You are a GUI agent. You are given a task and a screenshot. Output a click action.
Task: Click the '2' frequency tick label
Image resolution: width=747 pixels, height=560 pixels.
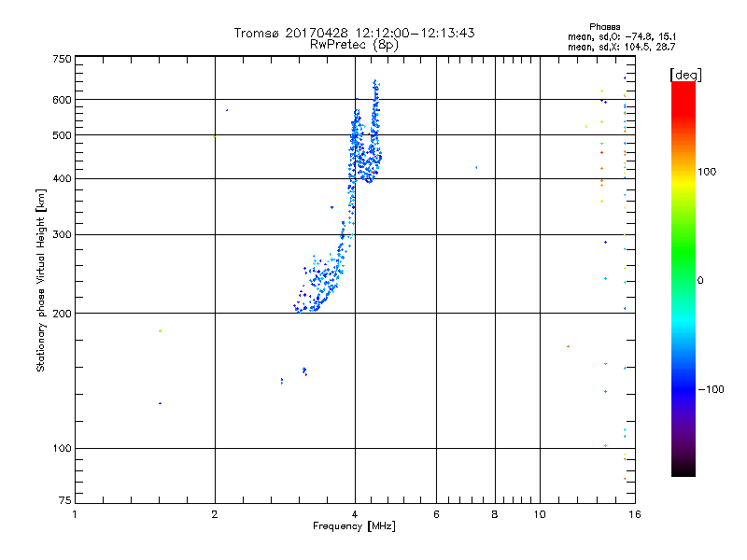pyautogui.click(x=215, y=514)
